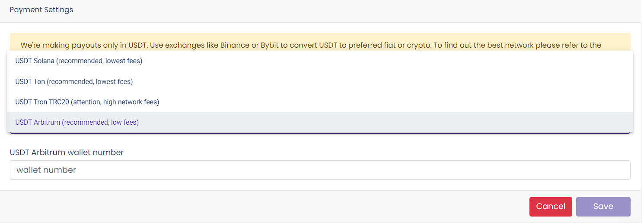The width and height of the screenshot is (644, 223).
Task: Click the Payment Settings header title
Action: click(x=41, y=10)
